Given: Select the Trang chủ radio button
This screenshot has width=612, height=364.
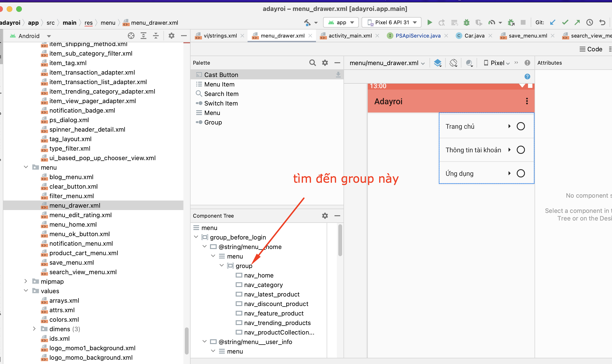Looking at the screenshot, I should click(521, 126).
